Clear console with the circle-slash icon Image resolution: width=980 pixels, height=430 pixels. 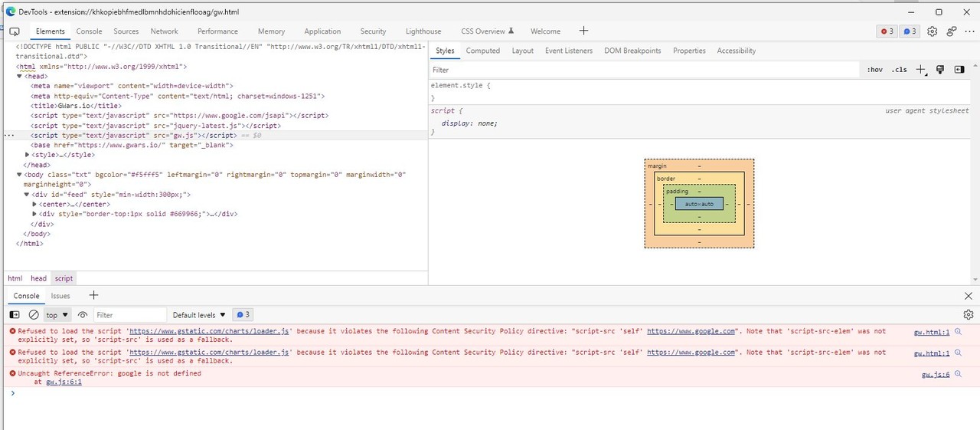(x=34, y=315)
